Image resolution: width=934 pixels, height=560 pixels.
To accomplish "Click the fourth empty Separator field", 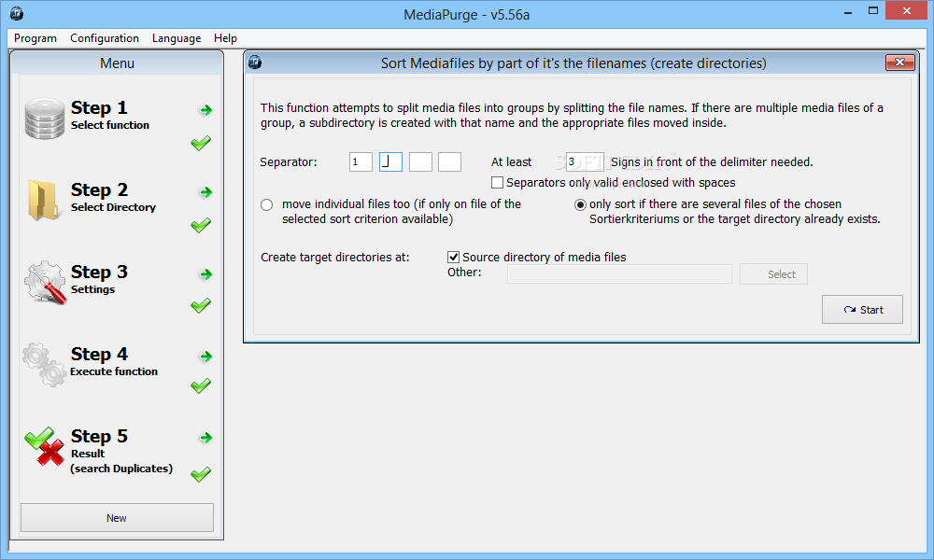I will 450,161.
